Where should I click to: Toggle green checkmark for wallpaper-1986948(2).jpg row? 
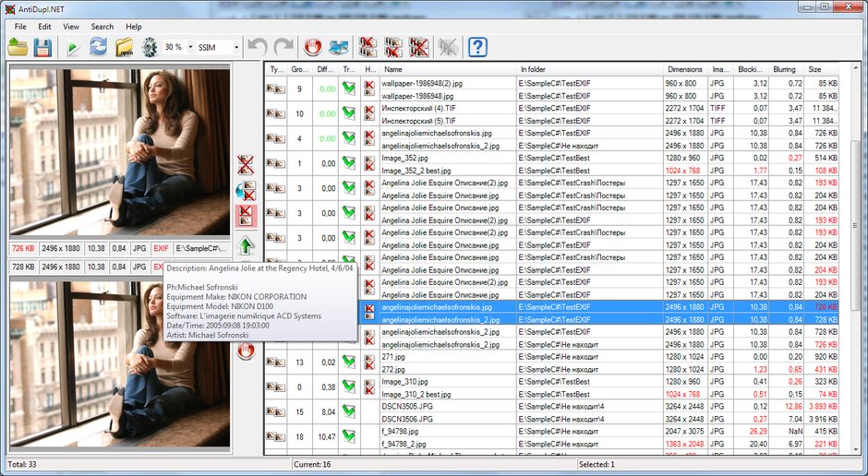click(x=349, y=89)
